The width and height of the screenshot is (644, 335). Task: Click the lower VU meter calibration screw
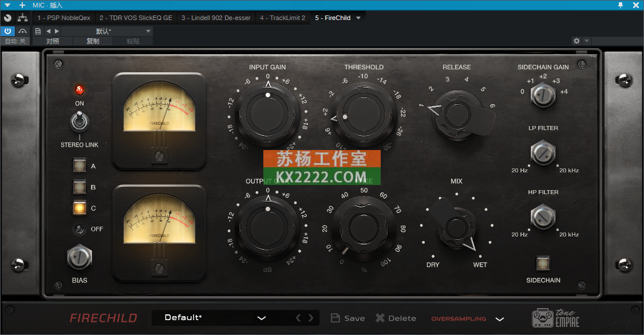[x=159, y=268]
